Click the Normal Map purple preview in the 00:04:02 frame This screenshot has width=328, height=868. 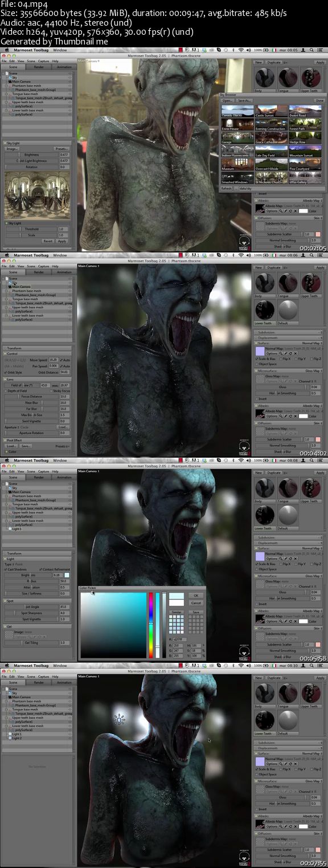pyautogui.click(x=260, y=351)
